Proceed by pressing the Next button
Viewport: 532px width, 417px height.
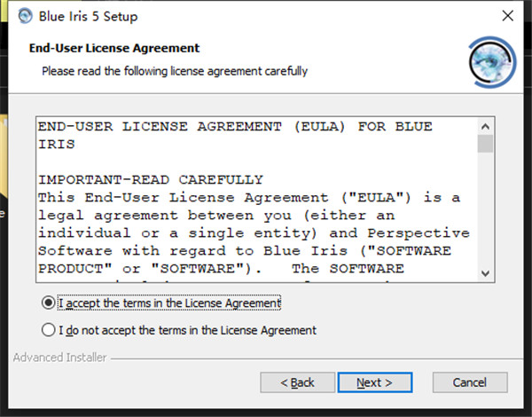375,382
